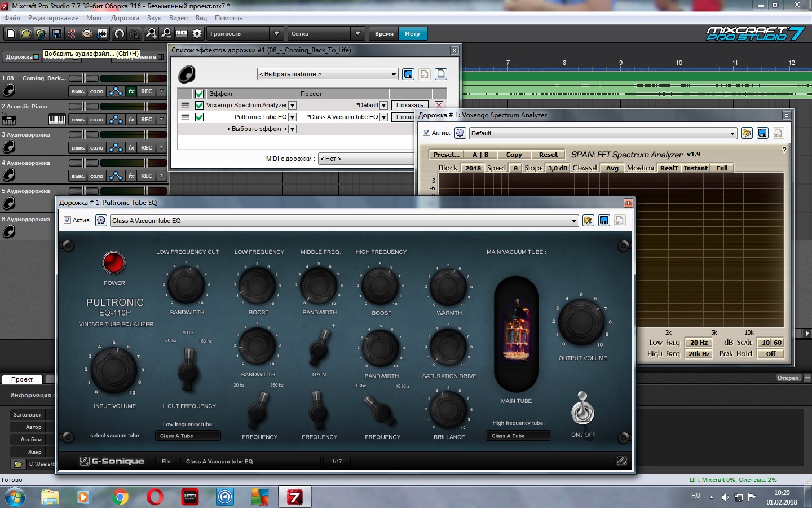Click the Windows Start button
Screen dimensions: 812x508
(15, 497)
